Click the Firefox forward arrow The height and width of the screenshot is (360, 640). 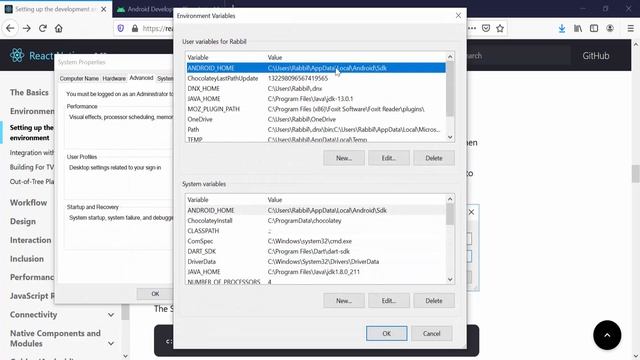pos(27,28)
